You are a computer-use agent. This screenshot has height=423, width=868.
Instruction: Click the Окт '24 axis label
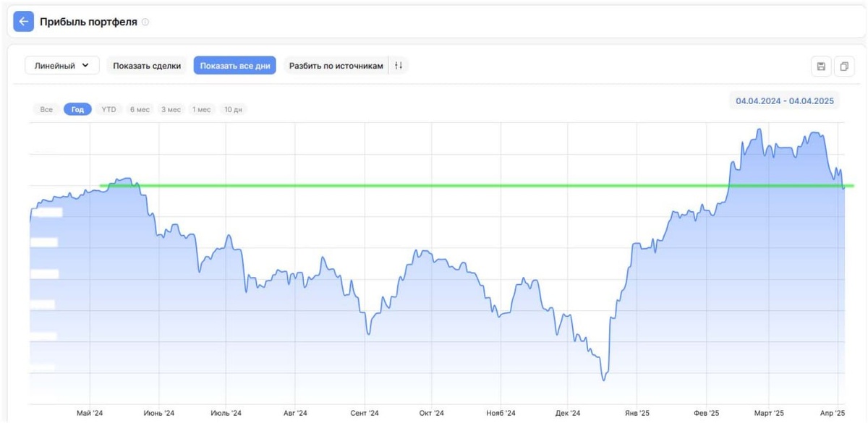click(431, 413)
